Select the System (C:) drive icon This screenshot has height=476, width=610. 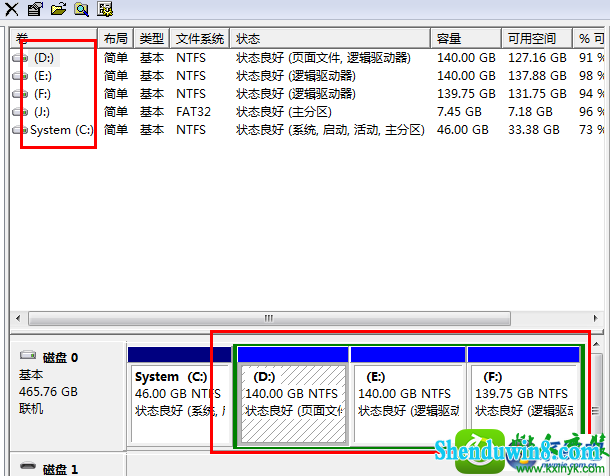(20, 130)
